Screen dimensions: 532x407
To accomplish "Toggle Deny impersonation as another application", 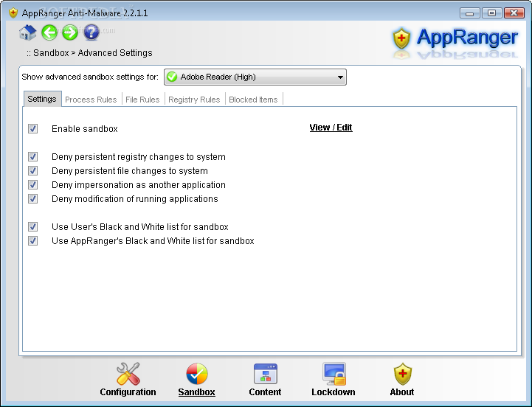I will point(33,185).
